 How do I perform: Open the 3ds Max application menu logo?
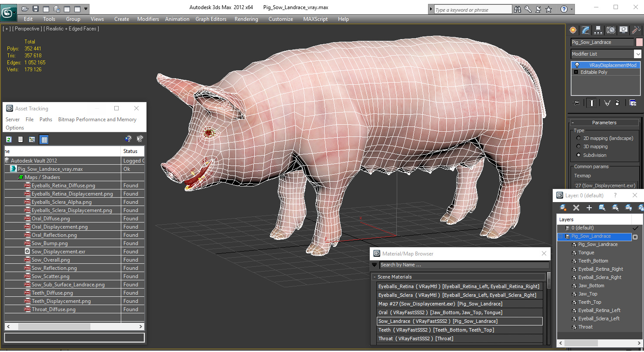click(8, 13)
